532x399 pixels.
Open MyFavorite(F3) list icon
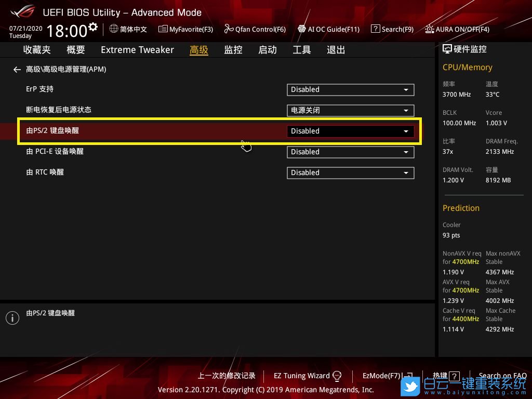tap(163, 29)
